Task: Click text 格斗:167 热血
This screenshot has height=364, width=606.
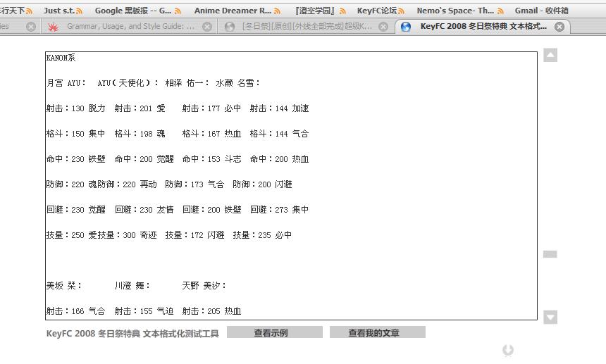Action: [212, 134]
